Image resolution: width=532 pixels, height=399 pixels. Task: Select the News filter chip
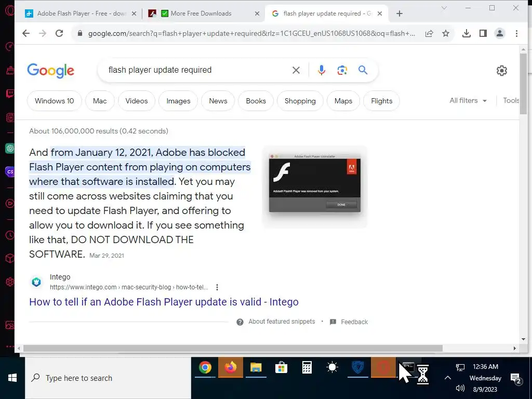tap(218, 101)
